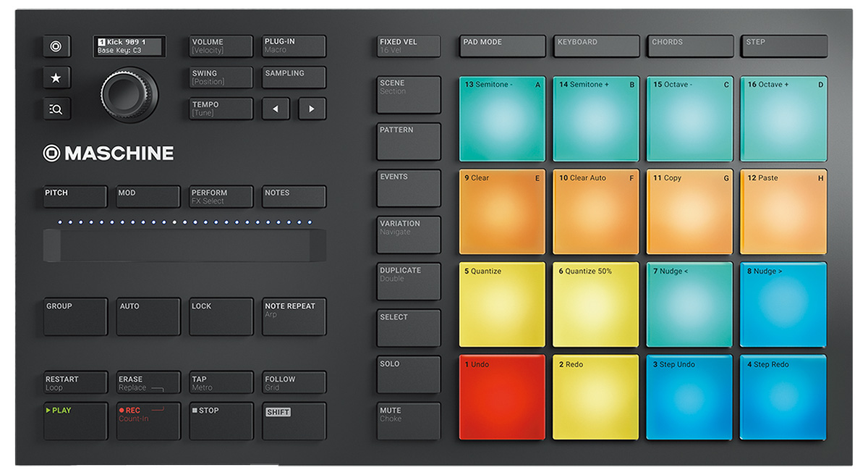This screenshot has height=475, width=868.
Task: Hit the GROUP button
Action: pos(75,316)
